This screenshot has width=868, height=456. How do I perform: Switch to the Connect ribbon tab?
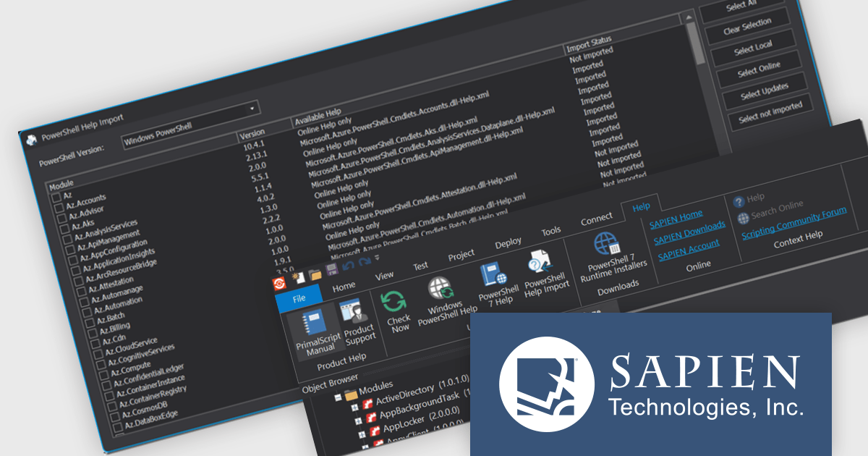pos(597,219)
